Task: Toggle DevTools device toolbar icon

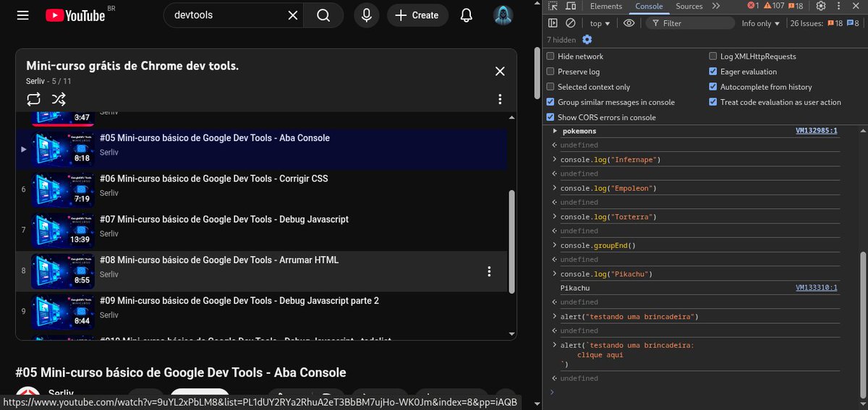Action: coord(570,6)
